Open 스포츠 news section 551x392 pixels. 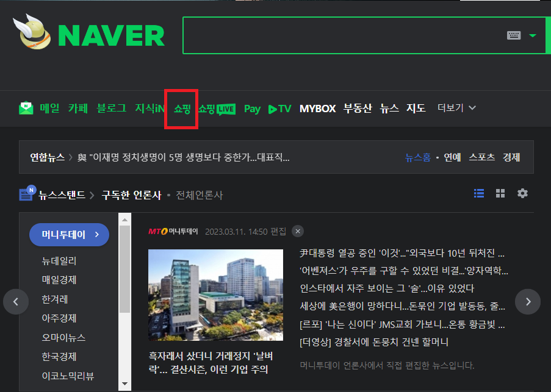click(482, 157)
